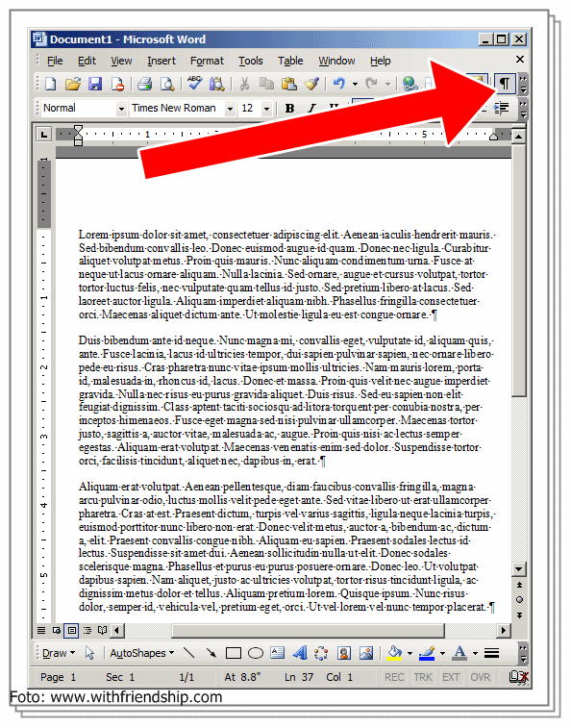Open the Format menu
Viewport: 571px width, 728px height.
pyautogui.click(x=207, y=61)
